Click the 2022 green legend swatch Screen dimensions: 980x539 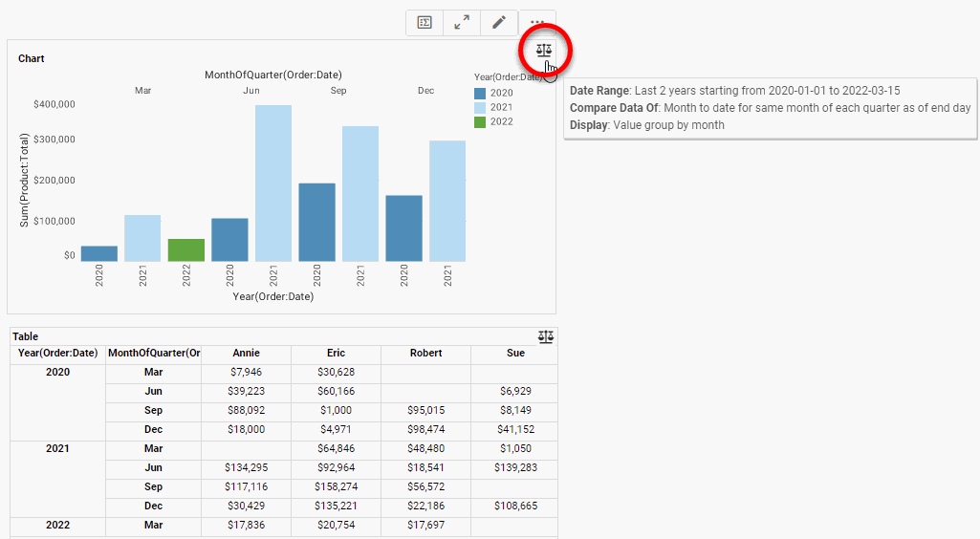click(x=480, y=122)
